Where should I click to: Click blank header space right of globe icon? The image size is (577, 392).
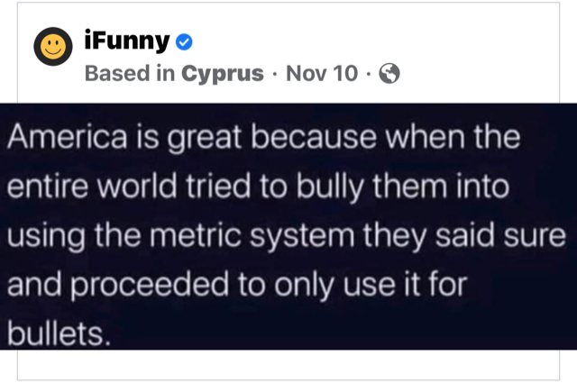click(479, 74)
